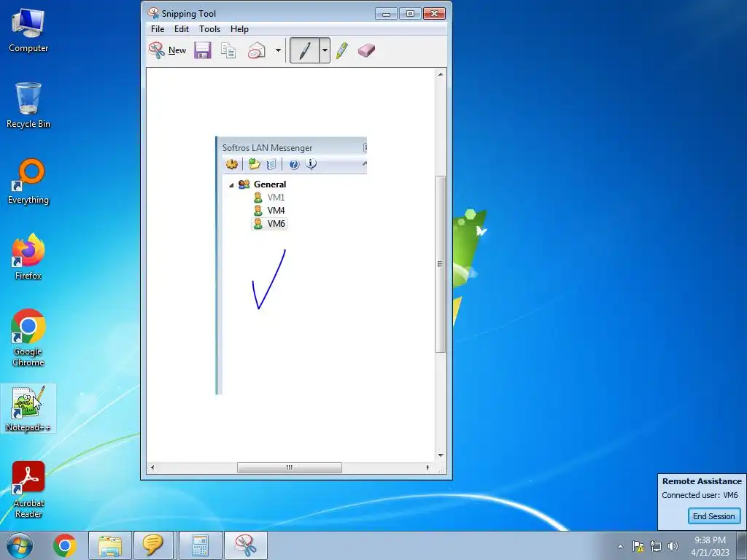The height and width of the screenshot is (560, 747).
Task: Open the Computer desktop icon
Action: 28,30
